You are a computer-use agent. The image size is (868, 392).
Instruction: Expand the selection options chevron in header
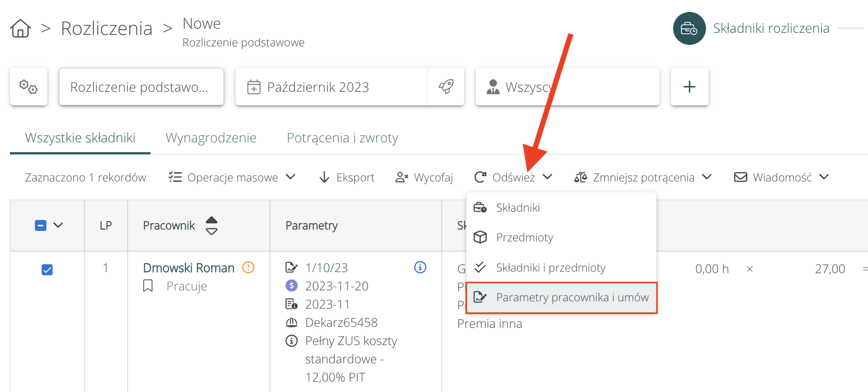tap(58, 225)
